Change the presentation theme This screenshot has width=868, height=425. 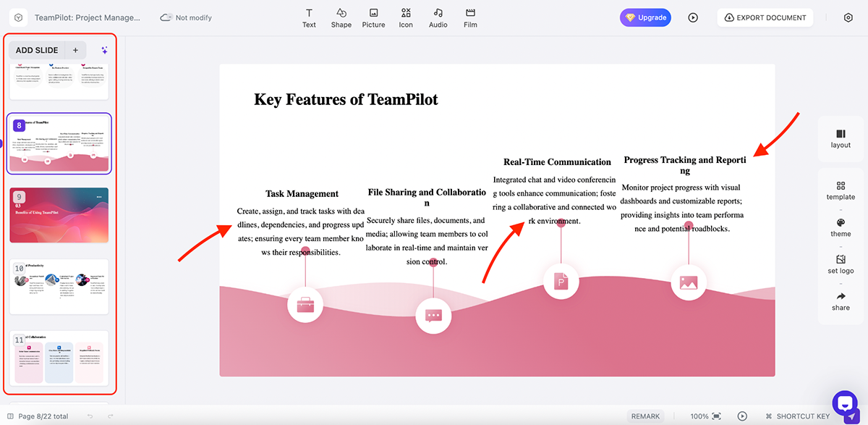point(840,227)
